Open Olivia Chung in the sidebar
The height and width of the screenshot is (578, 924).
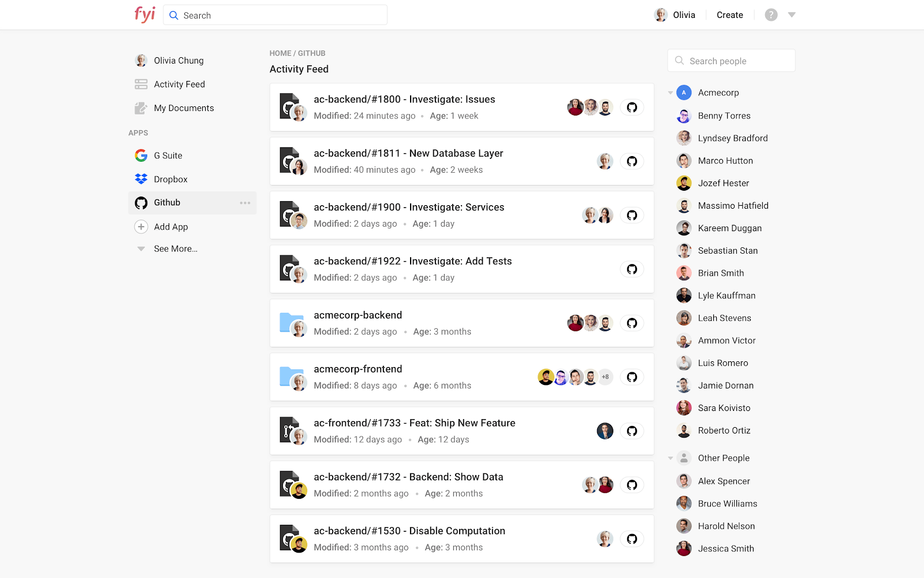click(169, 61)
